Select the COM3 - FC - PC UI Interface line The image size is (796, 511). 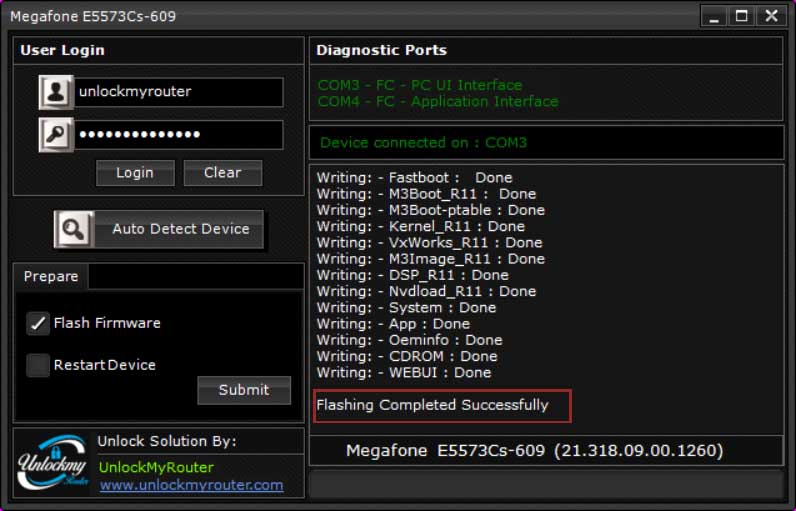(x=420, y=85)
